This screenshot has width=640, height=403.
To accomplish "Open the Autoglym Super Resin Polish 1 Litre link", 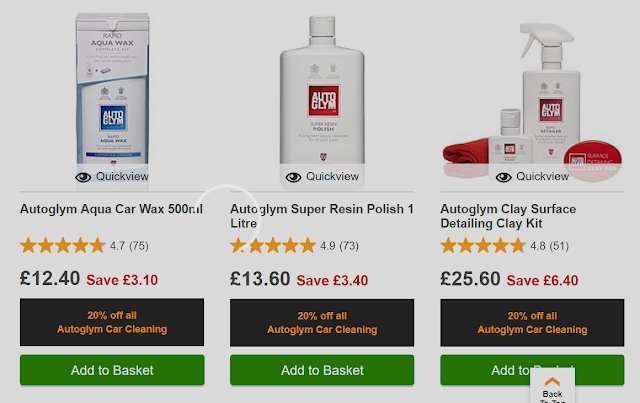I will [x=322, y=216].
